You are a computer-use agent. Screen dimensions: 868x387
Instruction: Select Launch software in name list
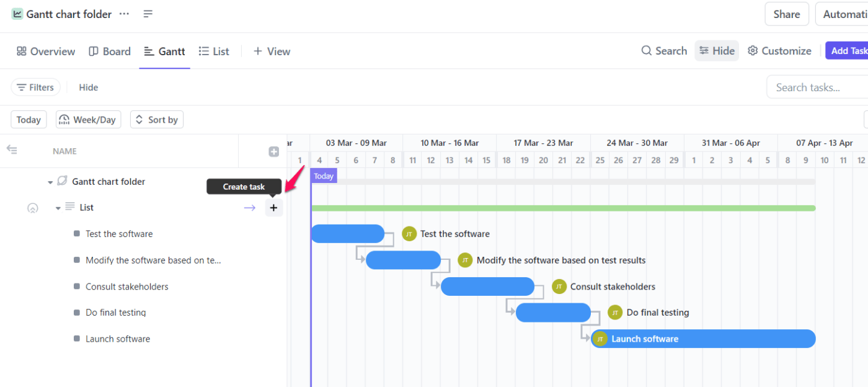click(118, 339)
